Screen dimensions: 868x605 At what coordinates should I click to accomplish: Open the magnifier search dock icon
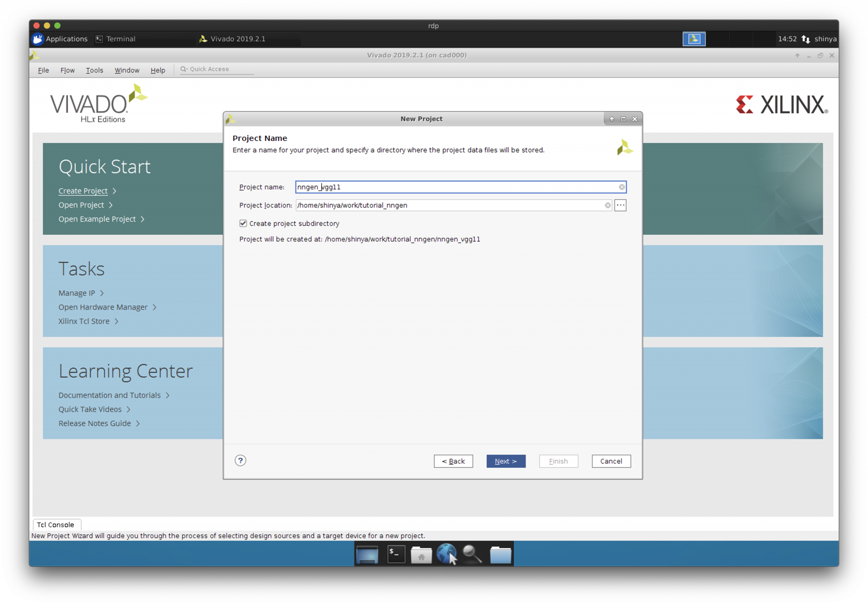472,554
